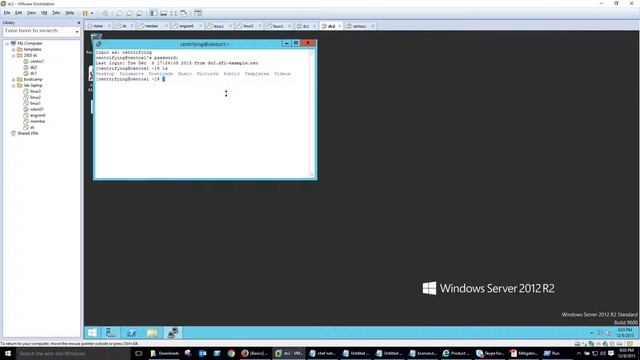Toggle the Show Library toolbar button
This screenshot has width=640, height=360.
point(153,13)
